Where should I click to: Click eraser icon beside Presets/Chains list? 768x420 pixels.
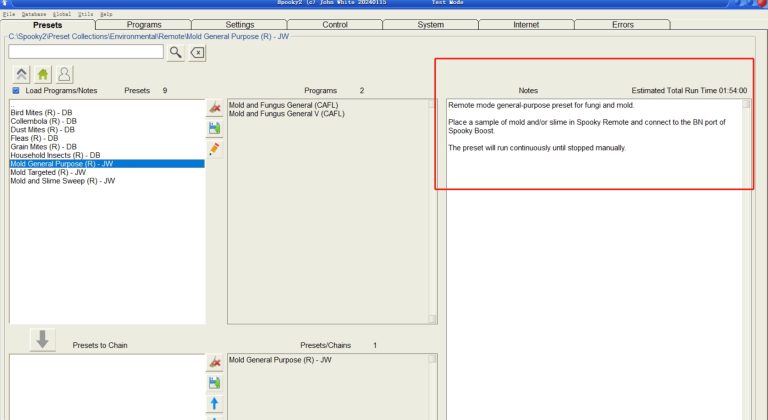[x=214, y=362]
